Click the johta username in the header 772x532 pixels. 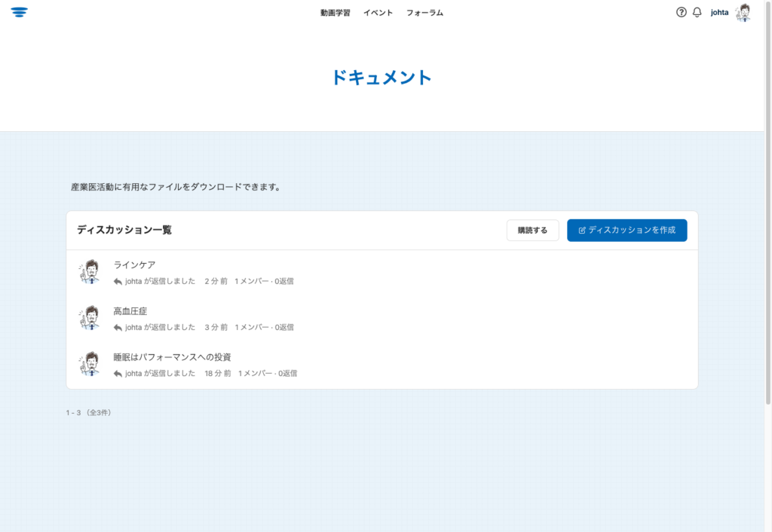point(719,13)
